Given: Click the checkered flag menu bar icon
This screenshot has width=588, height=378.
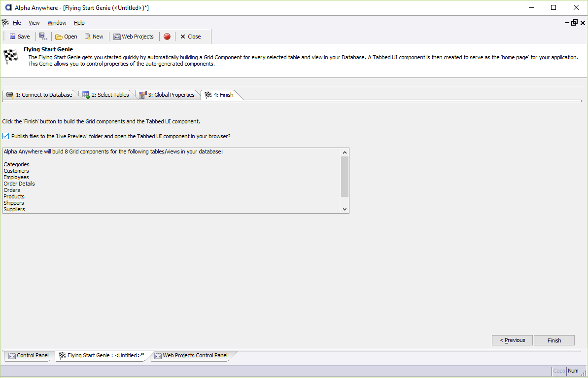Looking at the screenshot, I should [x=5, y=23].
